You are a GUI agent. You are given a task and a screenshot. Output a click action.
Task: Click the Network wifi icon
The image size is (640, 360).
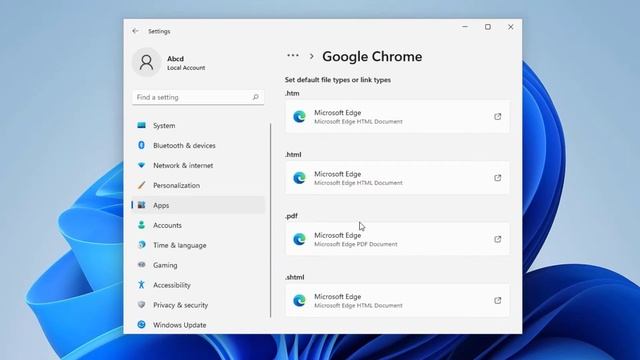tap(141, 165)
